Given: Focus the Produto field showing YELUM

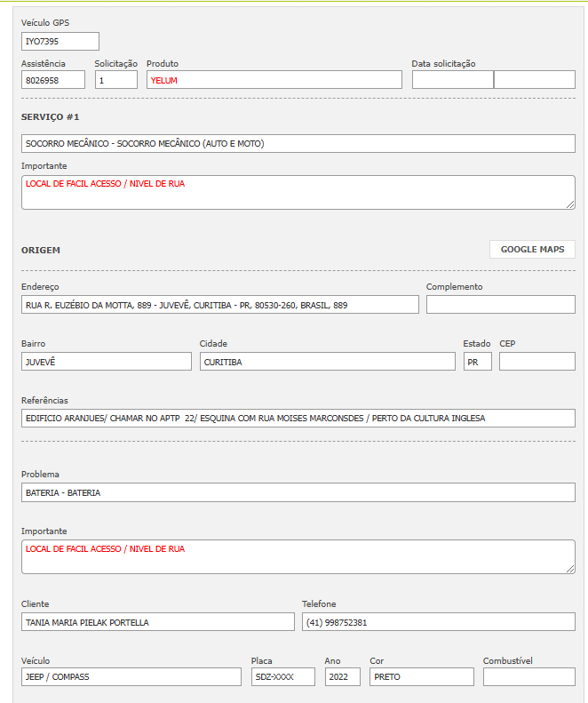Looking at the screenshot, I should click(x=274, y=80).
